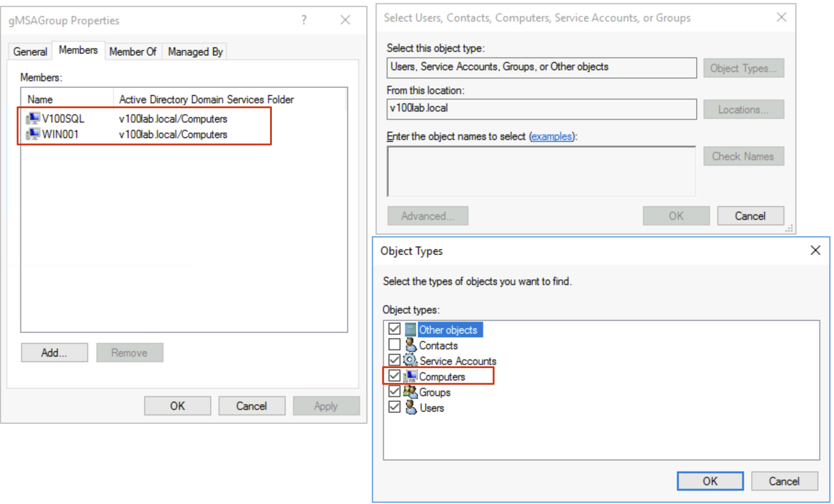Click the Service Accounts gear icon
The height and width of the screenshot is (504, 834).
[410, 360]
